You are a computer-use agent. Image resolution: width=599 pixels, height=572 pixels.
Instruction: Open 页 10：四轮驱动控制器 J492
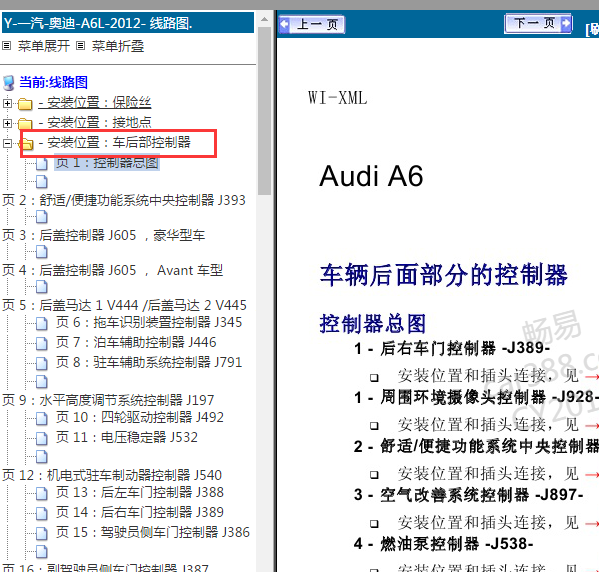coord(140,417)
